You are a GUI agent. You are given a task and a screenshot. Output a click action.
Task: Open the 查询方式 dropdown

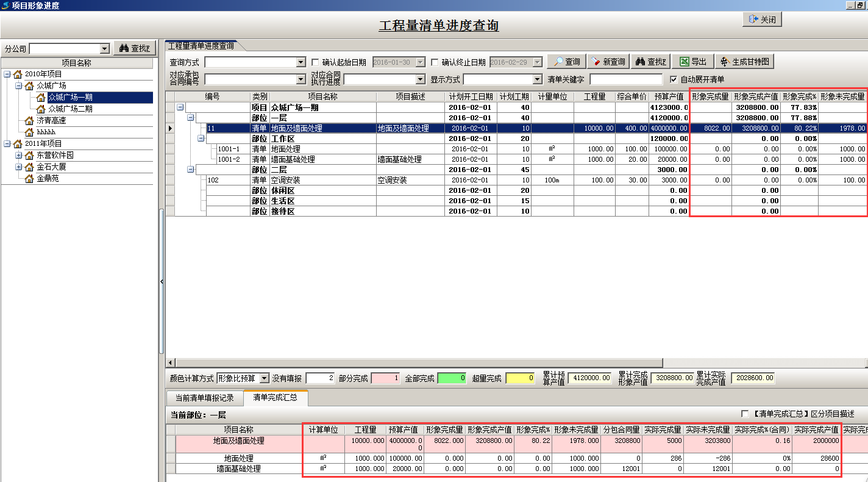click(301, 61)
